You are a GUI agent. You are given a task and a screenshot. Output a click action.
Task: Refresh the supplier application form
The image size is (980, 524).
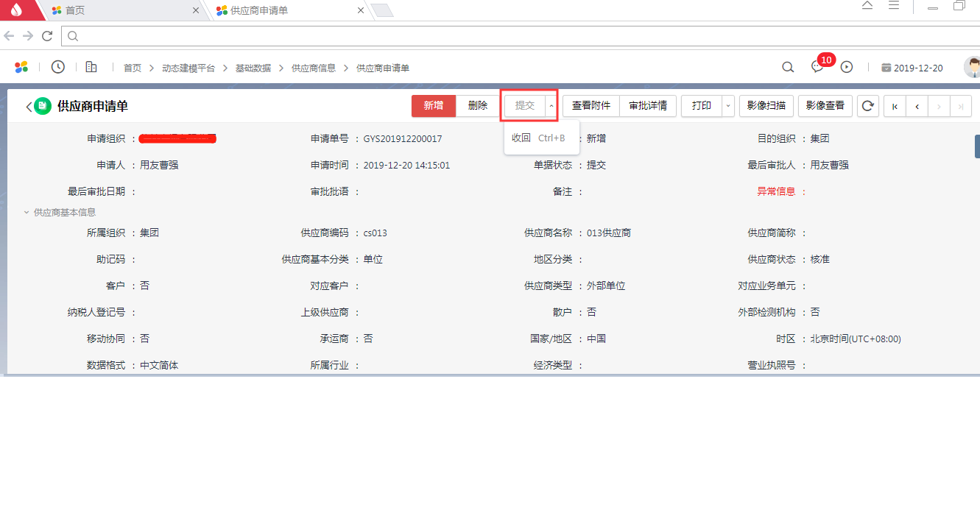868,106
